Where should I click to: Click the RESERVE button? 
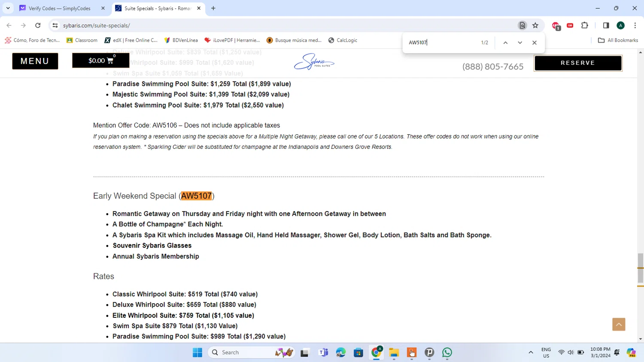click(x=578, y=63)
